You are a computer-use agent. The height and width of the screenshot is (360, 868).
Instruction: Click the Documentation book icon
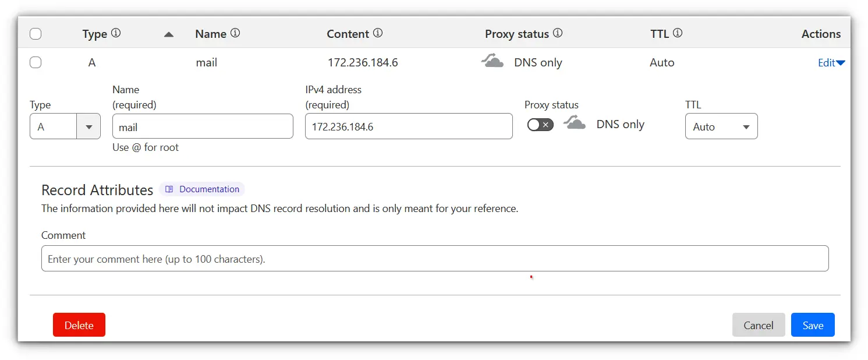point(169,189)
